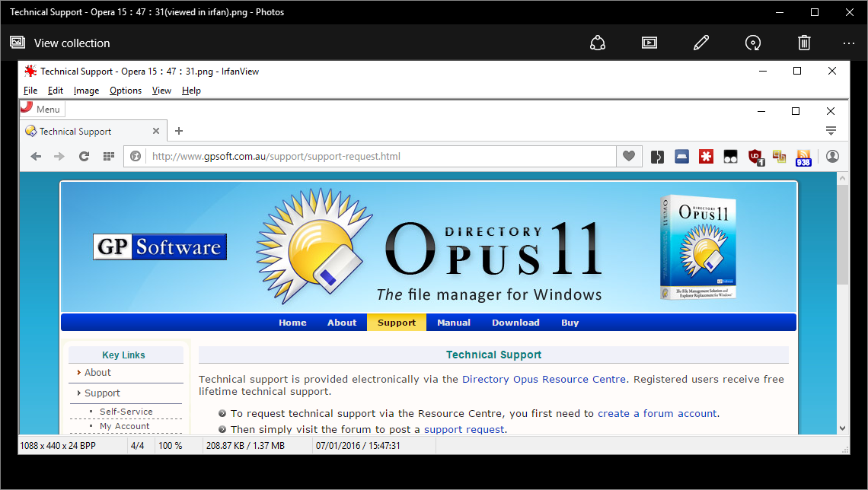The width and height of the screenshot is (868, 490).
Task: Expand About under Key Links
Action: [x=97, y=373]
